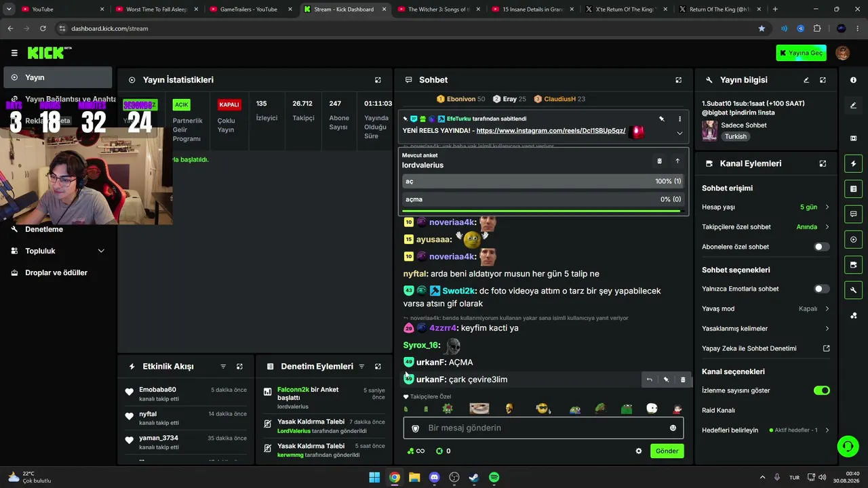The height and width of the screenshot is (488, 868).
Task: Delete the current lordvalerius poll
Action: pyautogui.click(x=659, y=161)
